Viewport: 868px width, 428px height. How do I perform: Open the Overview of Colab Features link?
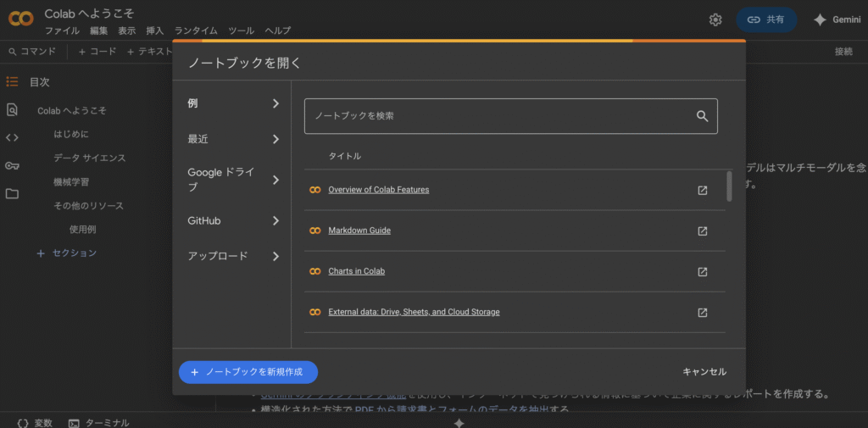(379, 190)
